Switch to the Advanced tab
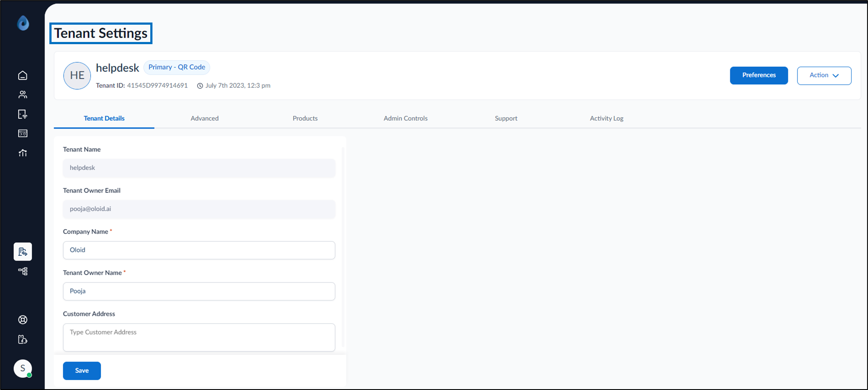 [204, 118]
